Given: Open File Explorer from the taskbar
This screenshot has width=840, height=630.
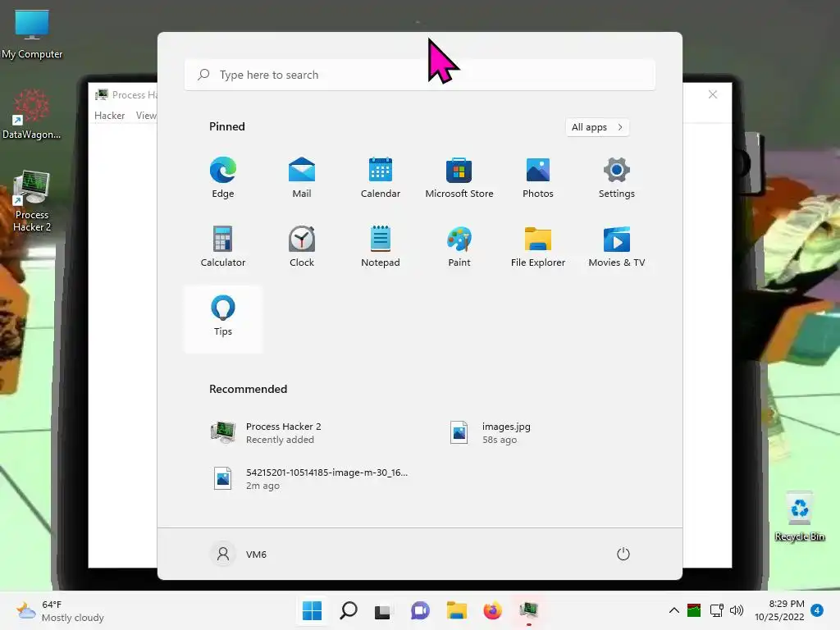Looking at the screenshot, I should (456, 610).
